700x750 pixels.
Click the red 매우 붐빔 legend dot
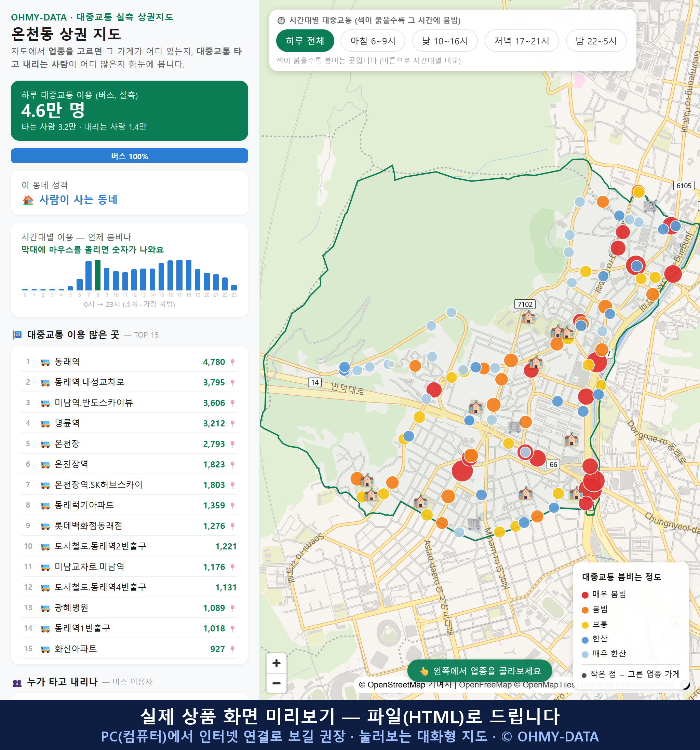coord(585,595)
